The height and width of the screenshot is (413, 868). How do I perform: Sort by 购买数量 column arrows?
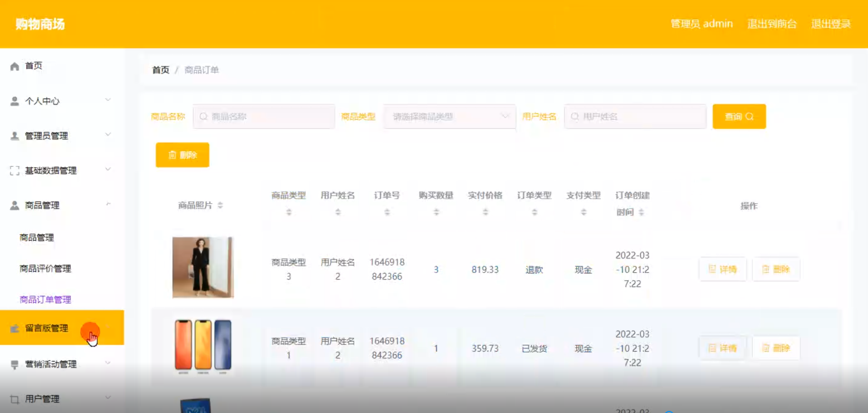(436, 212)
